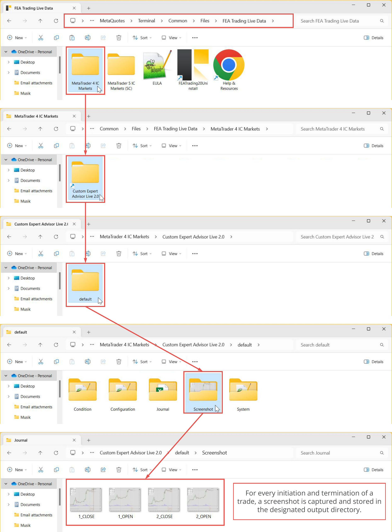
Task: Click Up arrow in Custom Expert Advisor Live 2.0 window
Action: pyautogui.click(x=40, y=237)
